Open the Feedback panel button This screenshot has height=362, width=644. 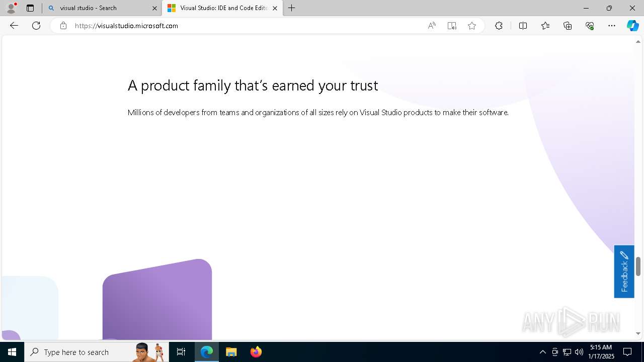click(624, 271)
